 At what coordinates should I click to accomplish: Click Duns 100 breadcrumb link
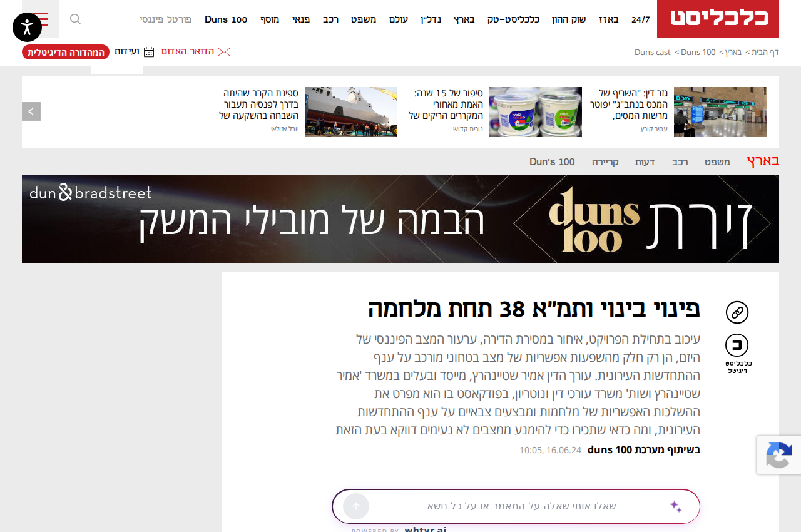pos(698,52)
